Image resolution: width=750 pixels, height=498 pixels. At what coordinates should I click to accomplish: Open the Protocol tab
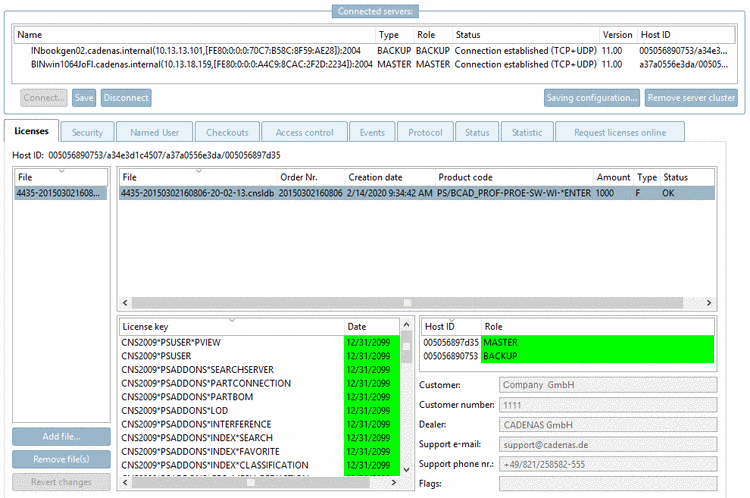pos(425,133)
